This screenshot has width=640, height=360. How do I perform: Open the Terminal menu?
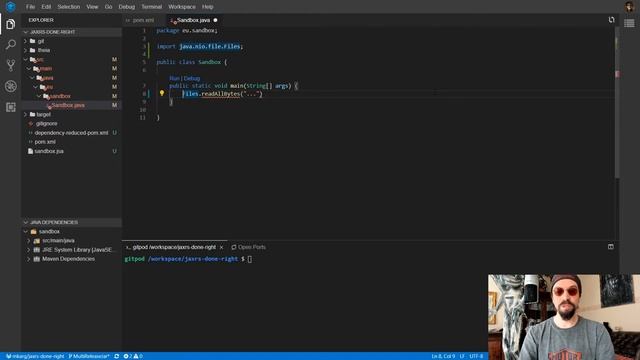[151, 7]
